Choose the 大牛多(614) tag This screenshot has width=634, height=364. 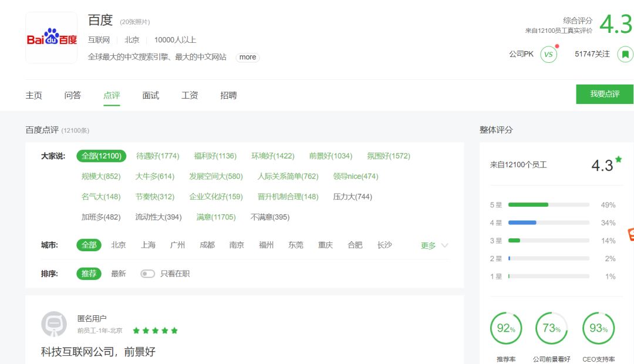point(155,176)
